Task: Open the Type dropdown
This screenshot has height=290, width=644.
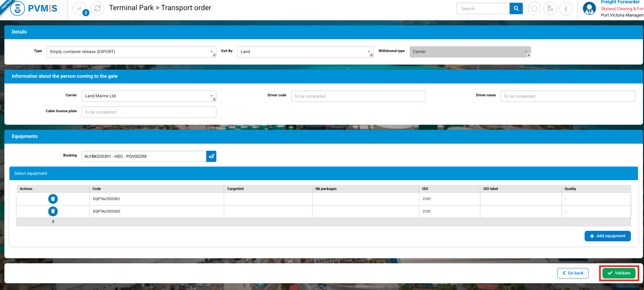Action: [131, 52]
